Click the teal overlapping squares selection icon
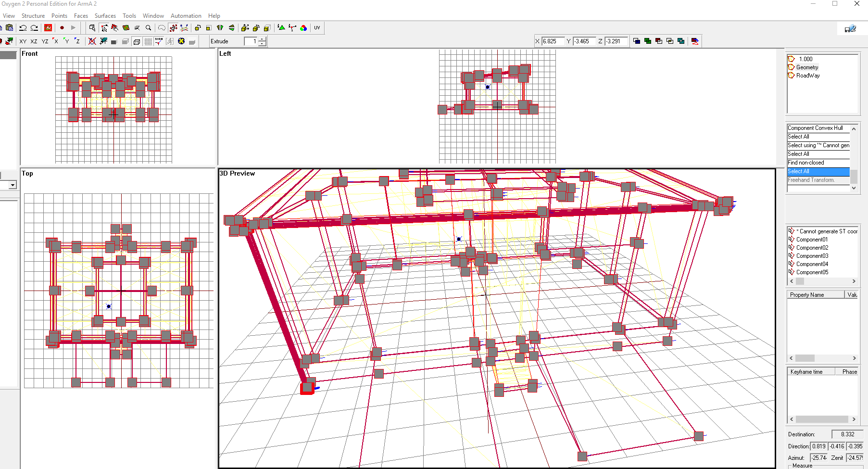868x469 pixels. 681,41
